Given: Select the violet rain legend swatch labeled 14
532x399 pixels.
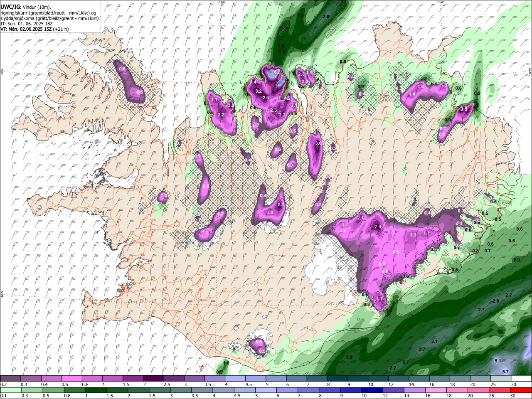Looking at the screenshot, I should pyautogui.click(x=414, y=390).
